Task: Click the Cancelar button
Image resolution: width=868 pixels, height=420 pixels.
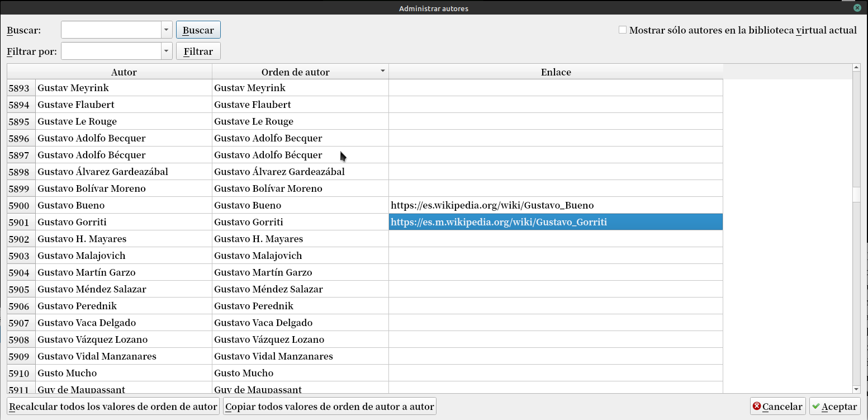Action: tap(777, 407)
